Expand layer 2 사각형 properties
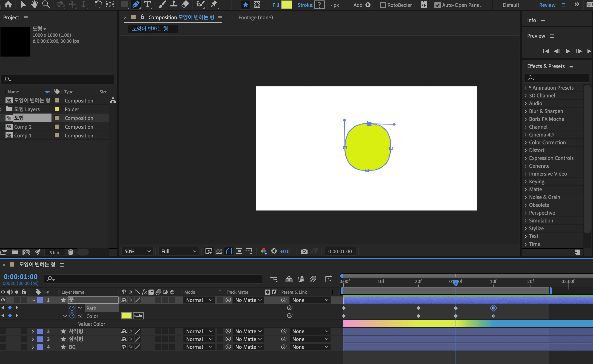This screenshot has height=364, width=593. coord(33,331)
